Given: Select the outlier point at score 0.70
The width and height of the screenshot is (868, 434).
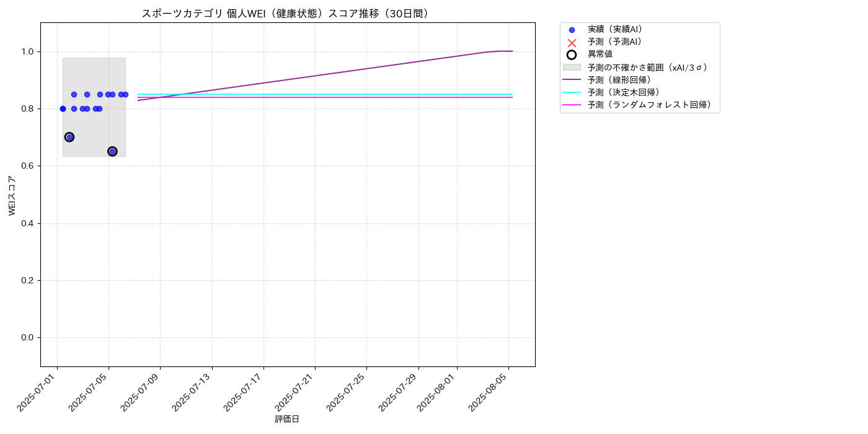Looking at the screenshot, I should (x=69, y=137).
